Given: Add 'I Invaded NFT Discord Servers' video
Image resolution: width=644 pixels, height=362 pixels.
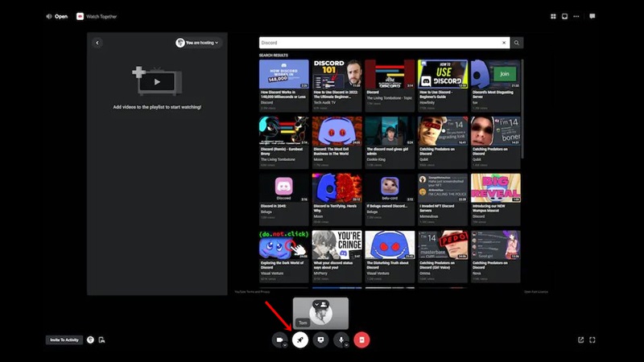Looking at the screenshot, I should (443, 200).
